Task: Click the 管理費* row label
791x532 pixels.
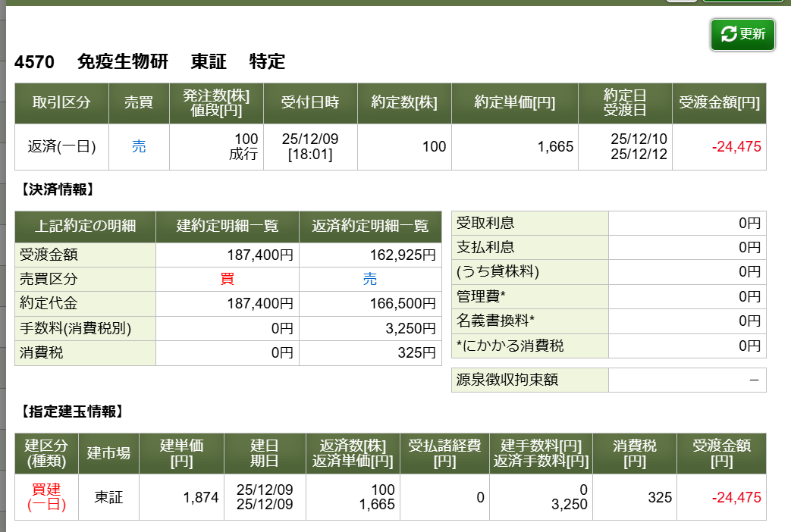Action: click(x=482, y=296)
